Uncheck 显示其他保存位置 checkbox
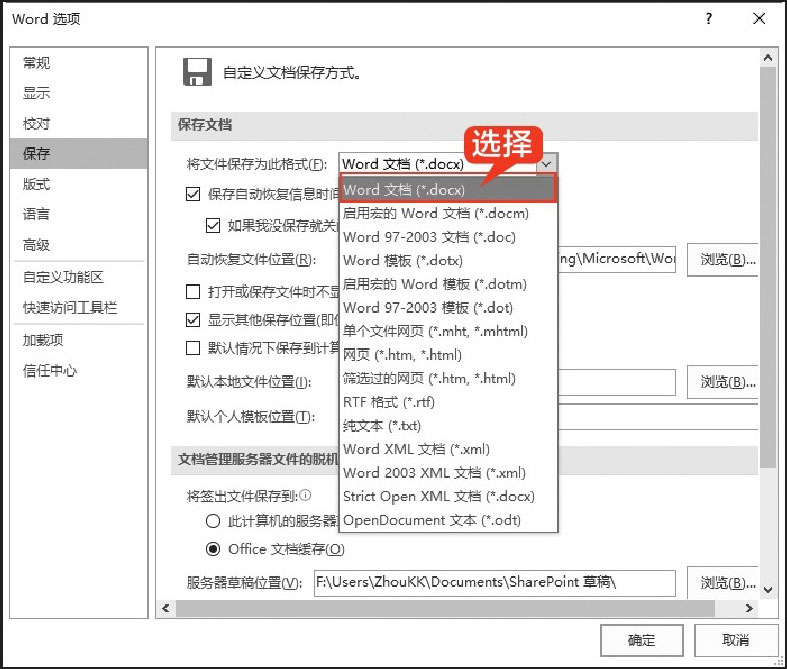Viewport: 787px width, 669px height. coord(193,320)
